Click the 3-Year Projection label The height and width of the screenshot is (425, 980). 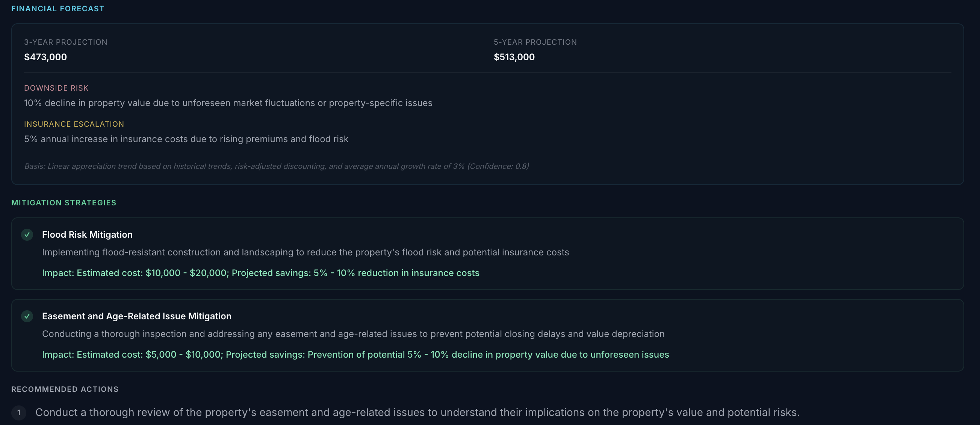pyautogui.click(x=66, y=42)
